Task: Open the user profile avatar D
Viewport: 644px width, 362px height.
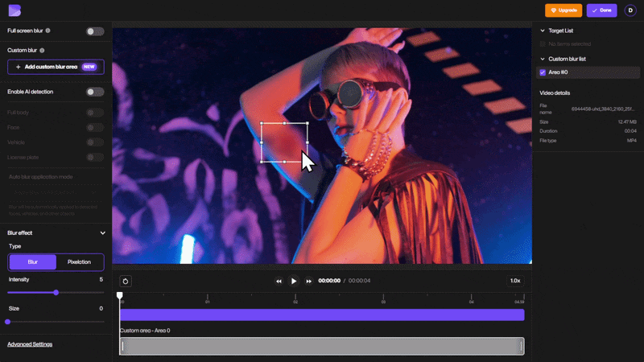Action: point(630,10)
